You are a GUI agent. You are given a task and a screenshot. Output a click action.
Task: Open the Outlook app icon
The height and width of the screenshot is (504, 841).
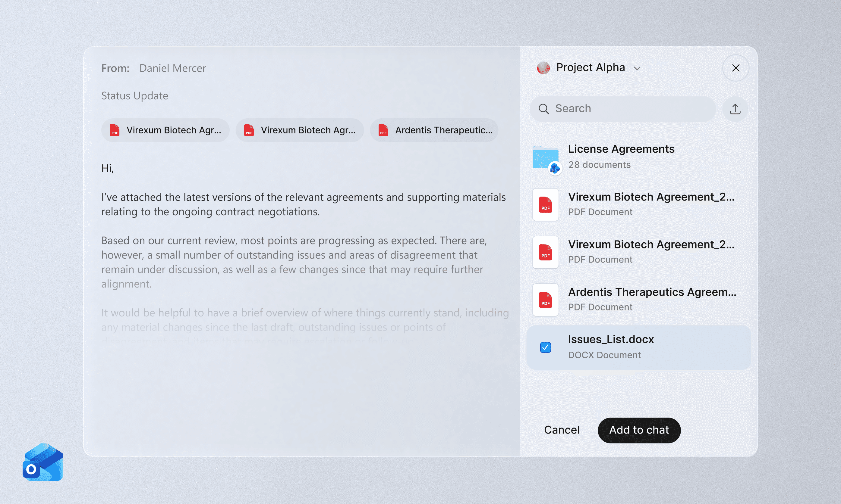[x=43, y=462]
